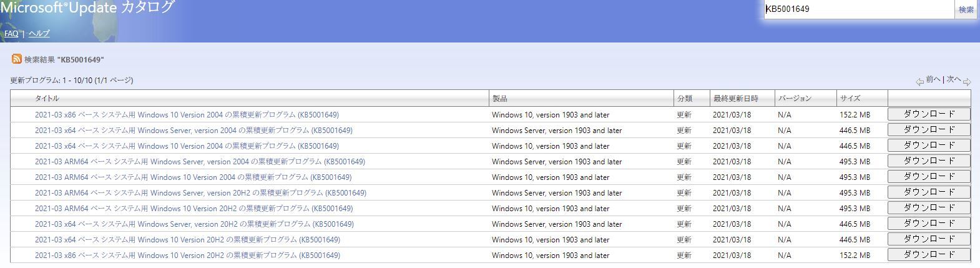Screen dimensions: 980x268
Task: Click the KB5001649 search input field
Action: 860,9
